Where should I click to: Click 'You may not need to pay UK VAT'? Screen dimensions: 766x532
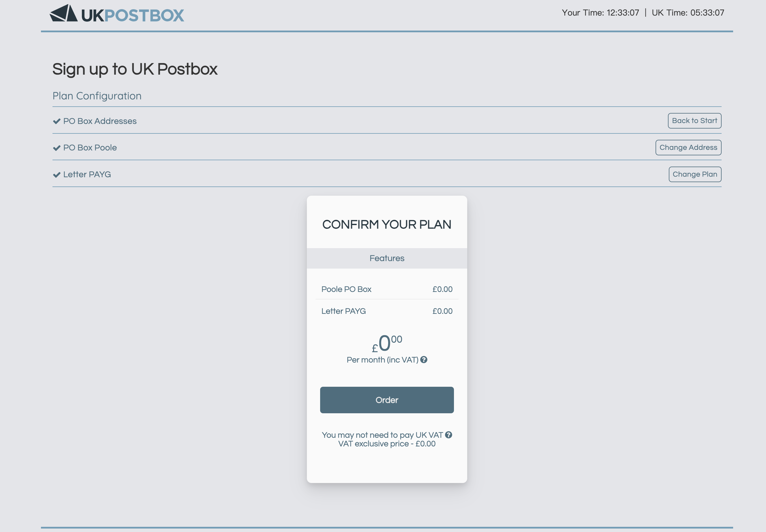pyautogui.click(x=382, y=435)
